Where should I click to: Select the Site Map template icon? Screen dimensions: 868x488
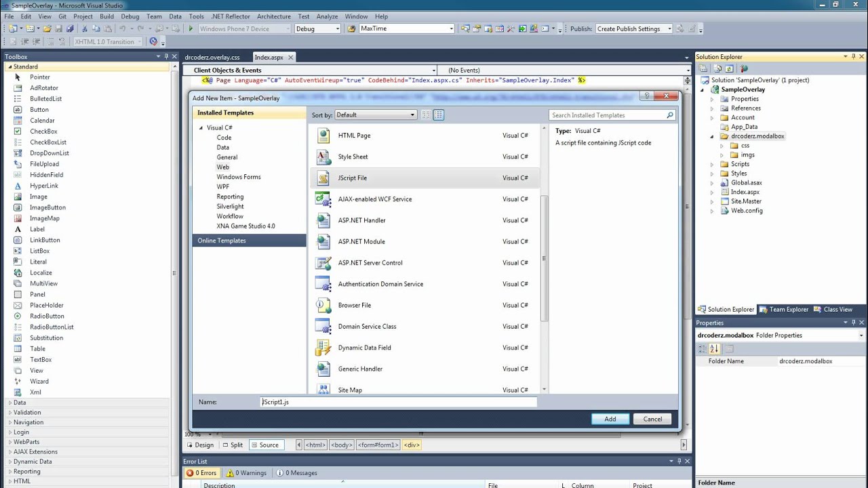[x=323, y=390]
